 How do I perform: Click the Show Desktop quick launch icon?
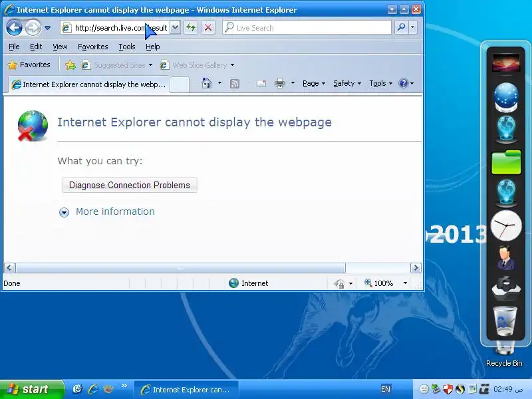point(78,389)
